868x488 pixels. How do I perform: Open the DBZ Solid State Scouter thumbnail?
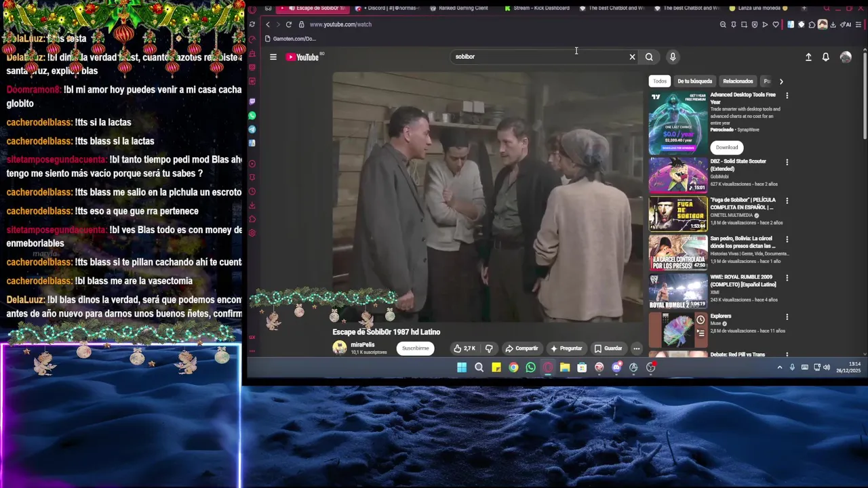[x=678, y=176]
